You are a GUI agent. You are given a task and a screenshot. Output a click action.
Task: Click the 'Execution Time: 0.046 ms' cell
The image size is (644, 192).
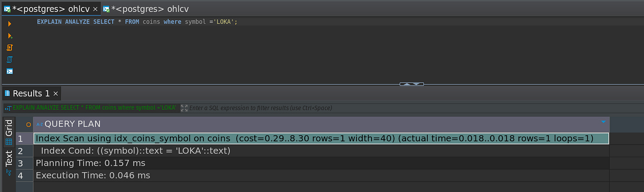[x=321, y=176]
